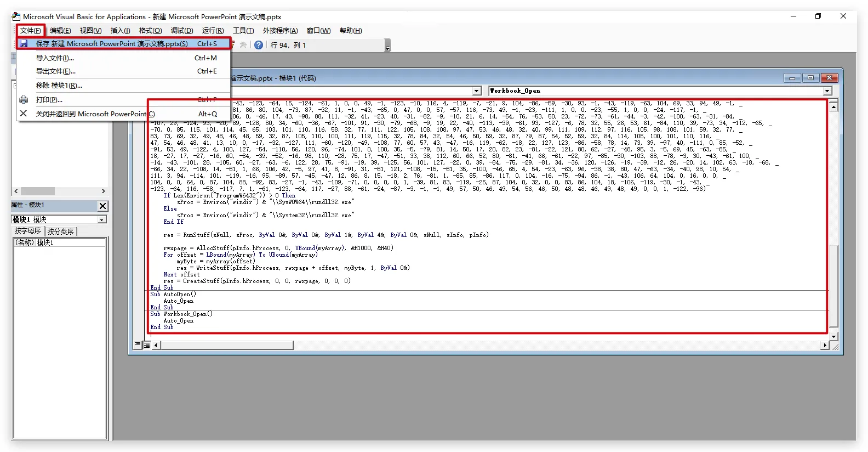This screenshot has width=868, height=452.
Task: Click the Sub Workbook_Open() code line
Action: coord(181,314)
